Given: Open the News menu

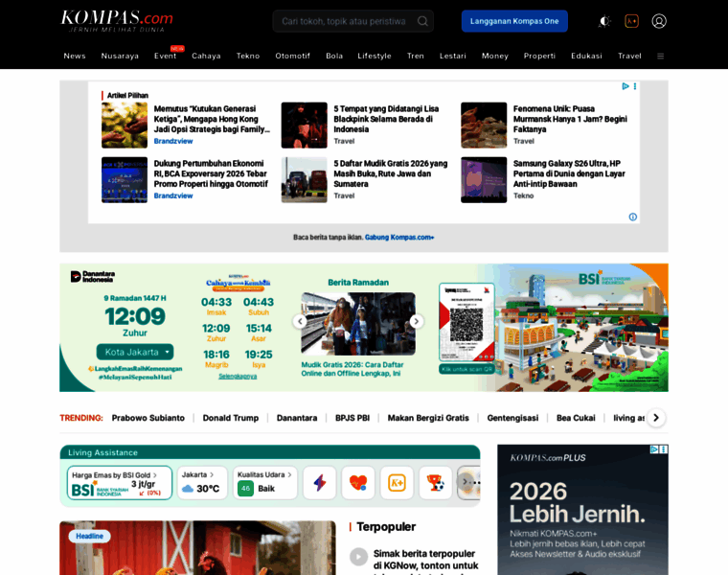Looking at the screenshot, I should tap(75, 56).
